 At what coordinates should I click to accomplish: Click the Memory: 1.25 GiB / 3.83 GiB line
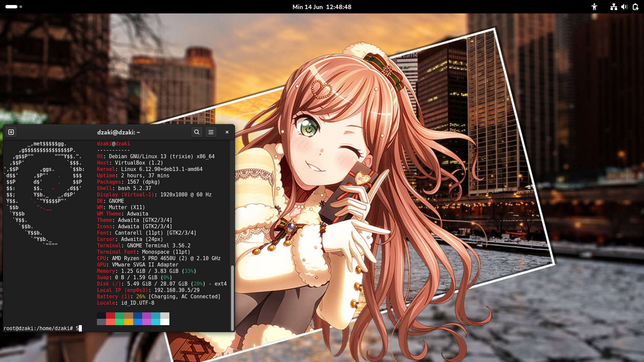[147, 271]
